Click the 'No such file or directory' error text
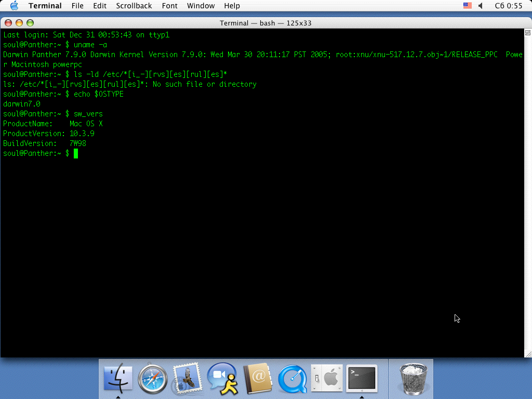 click(205, 84)
